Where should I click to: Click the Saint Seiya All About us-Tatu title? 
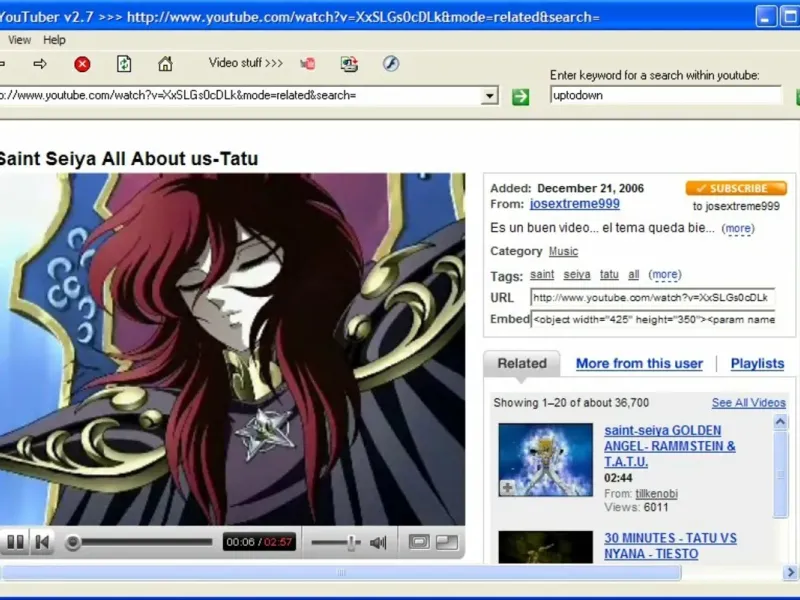coord(129,159)
